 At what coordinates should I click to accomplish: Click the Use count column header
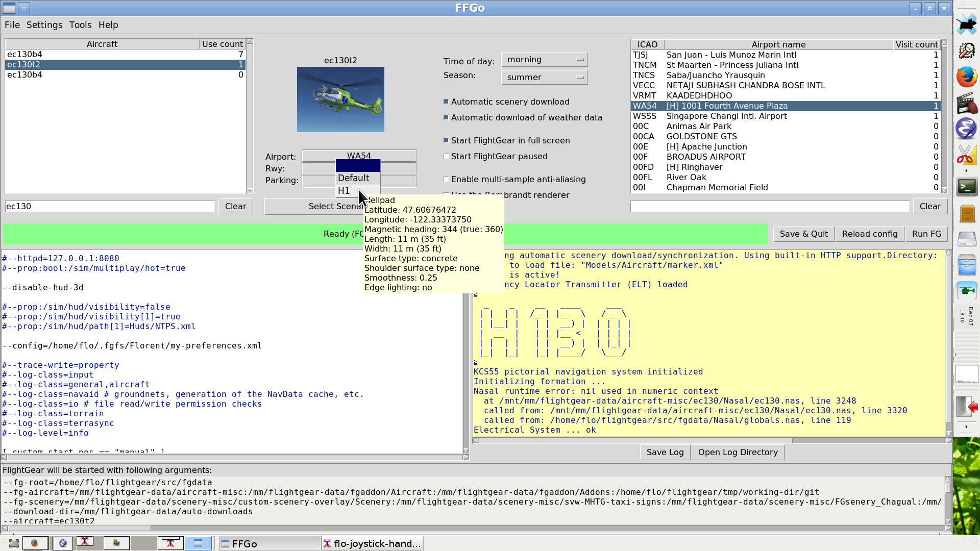[x=223, y=44]
